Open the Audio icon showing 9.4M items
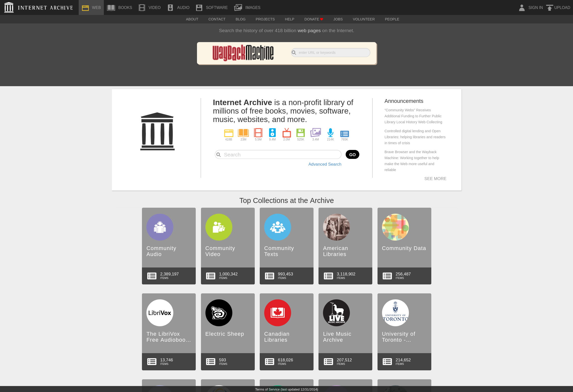This screenshot has width=573, height=392. [x=272, y=133]
